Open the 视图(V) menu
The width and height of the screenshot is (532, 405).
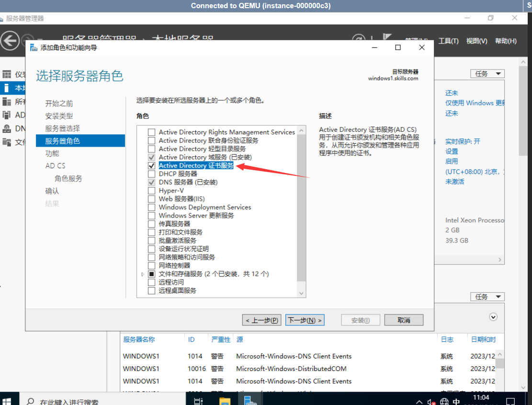476,41
